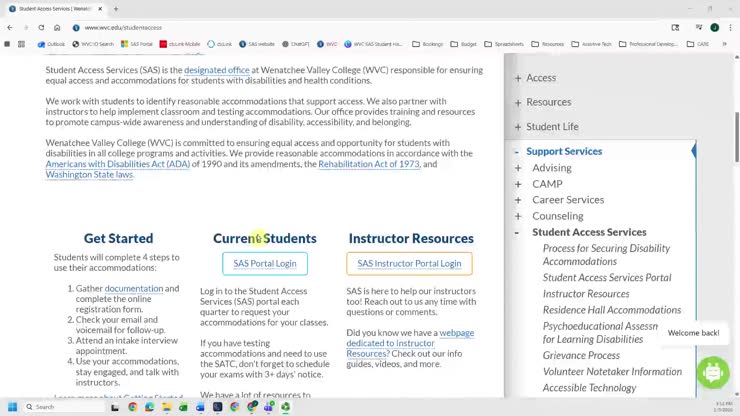The width and height of the screenshot is (740, 416).
Task: Open Rehabilitation Act of 1973 link
Action: pyautogui.click(x=369, y=164)
